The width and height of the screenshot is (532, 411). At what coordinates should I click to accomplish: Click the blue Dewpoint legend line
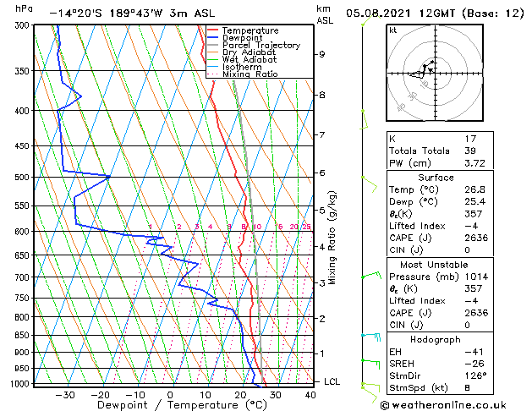tap(212, 38)
